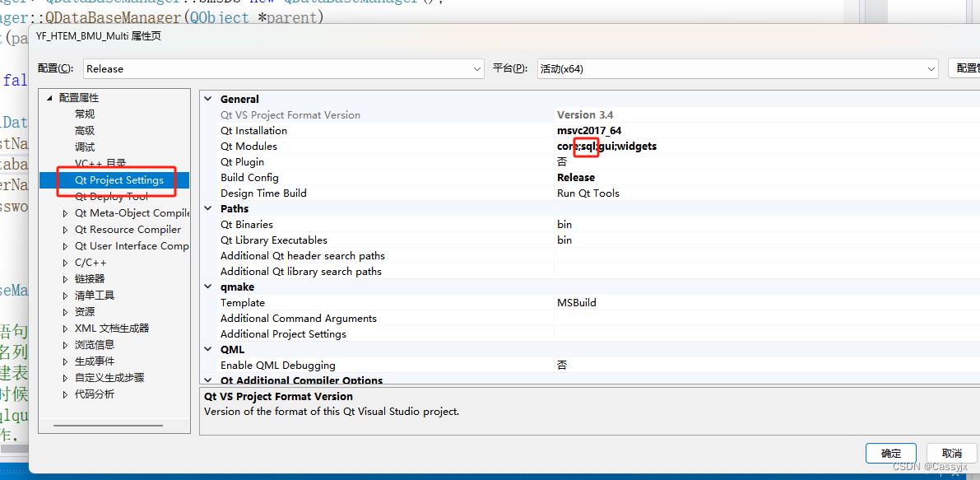Image resolution: width=980 pixels, height=480 pixels.
Task: Collapse the Paths section
Action: coord(208,208)
